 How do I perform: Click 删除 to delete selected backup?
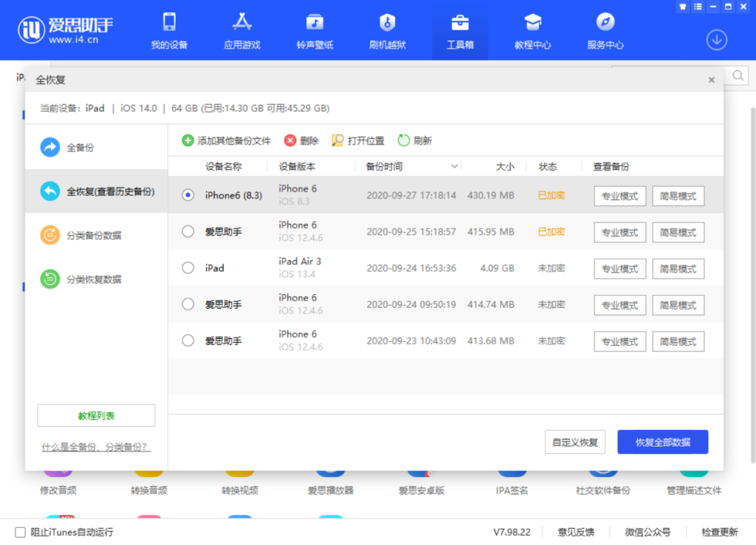point(302,140)
